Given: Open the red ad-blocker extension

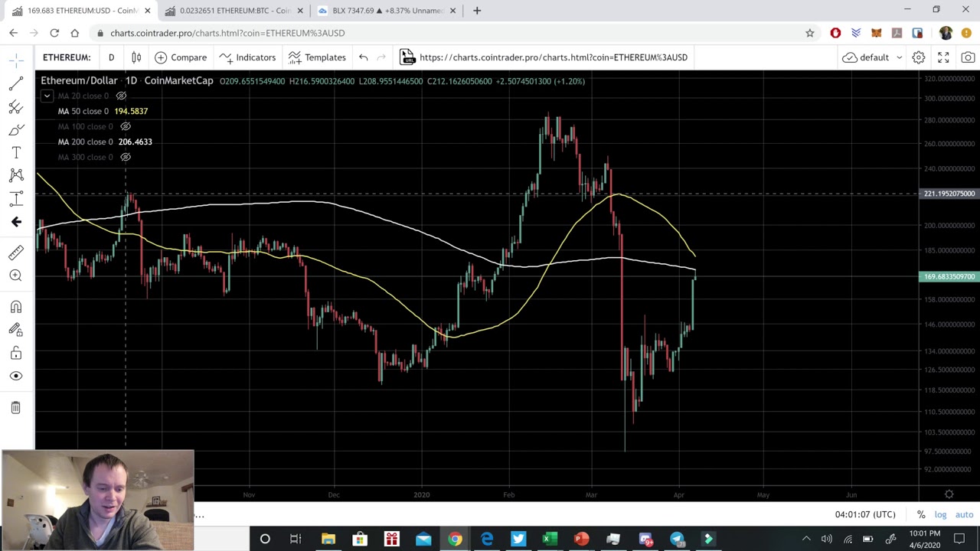Looking at the screenshot, I should tap(835, 33).
